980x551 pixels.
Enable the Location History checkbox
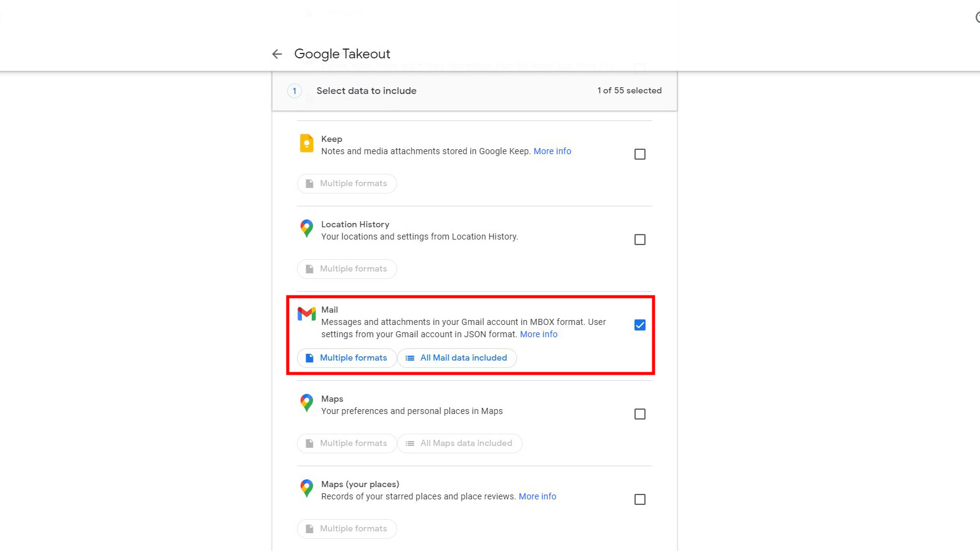point(640,240)
